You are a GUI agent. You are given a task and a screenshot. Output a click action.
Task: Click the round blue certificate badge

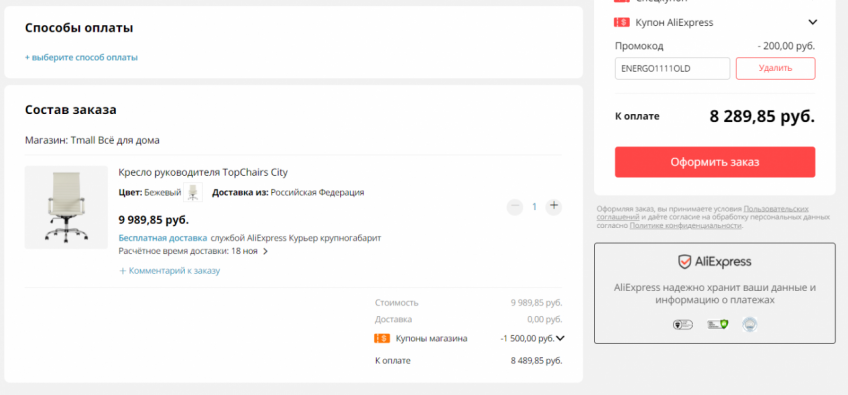click(750, 325)
